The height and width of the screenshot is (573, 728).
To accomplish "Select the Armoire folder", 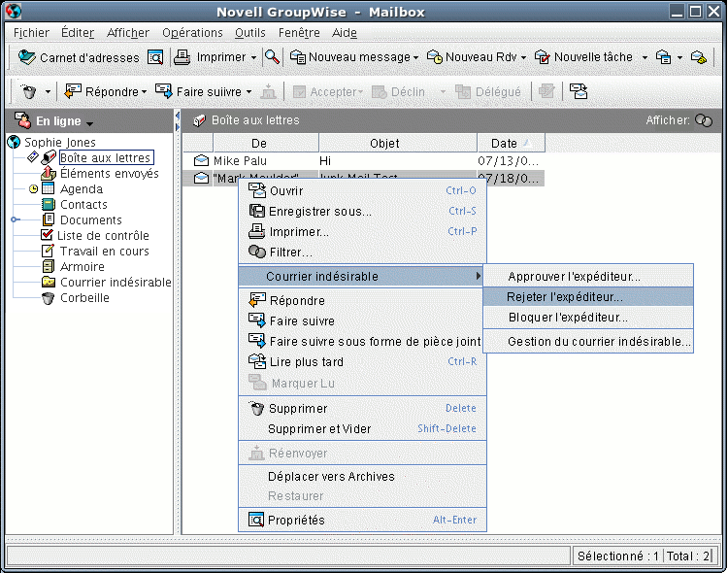I will tap(83, 267).
